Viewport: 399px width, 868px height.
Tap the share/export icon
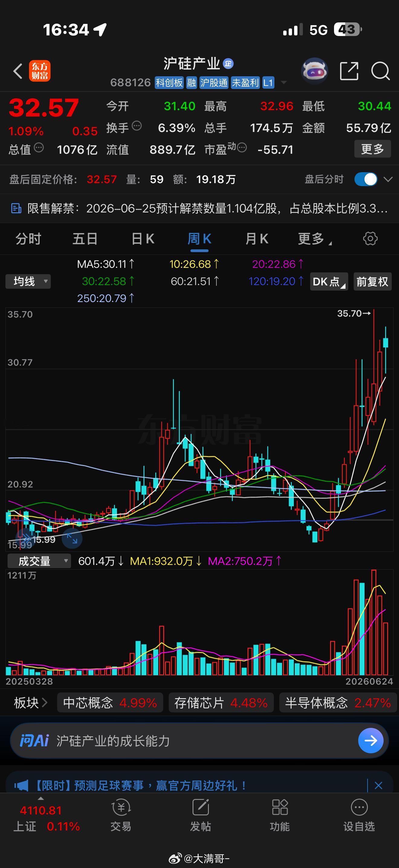tap(349, 71)
